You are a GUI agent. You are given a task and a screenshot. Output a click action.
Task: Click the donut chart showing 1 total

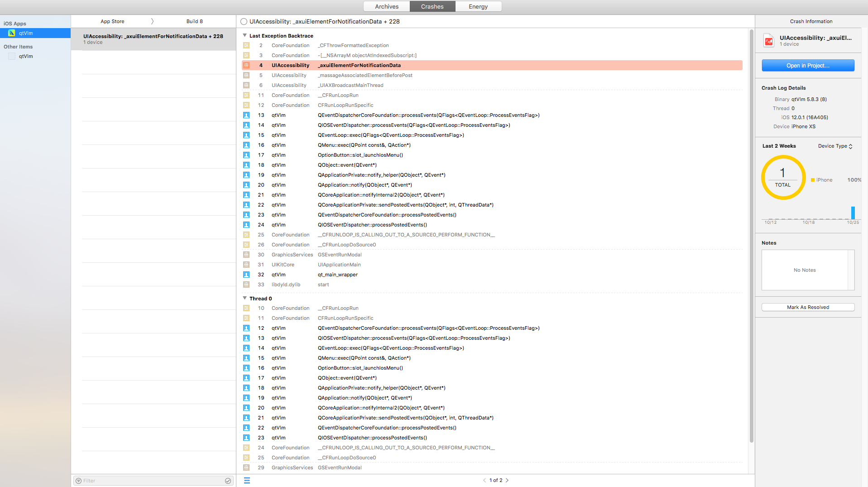point(783,178)
